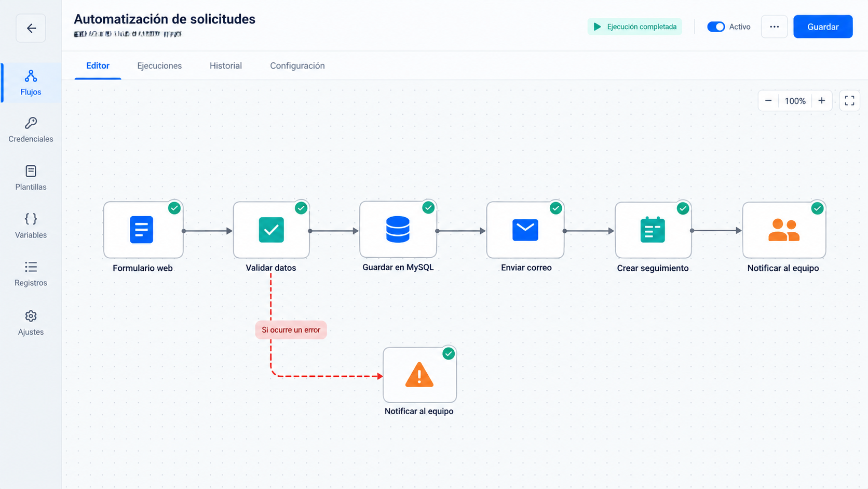Zoom out with the minus button
868x489 pixels.
[768, 101]
